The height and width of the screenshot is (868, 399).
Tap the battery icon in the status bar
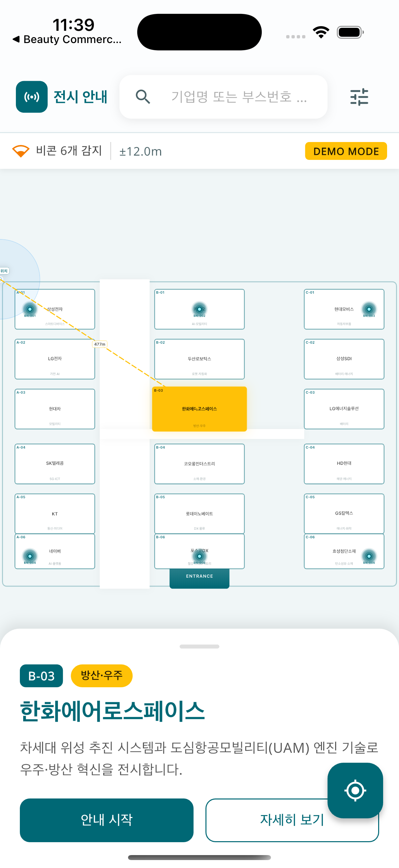pos(350,32)
